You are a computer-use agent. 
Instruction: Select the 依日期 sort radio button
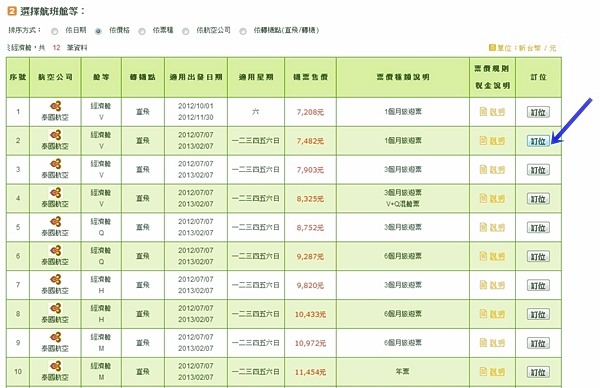[55, 31]
